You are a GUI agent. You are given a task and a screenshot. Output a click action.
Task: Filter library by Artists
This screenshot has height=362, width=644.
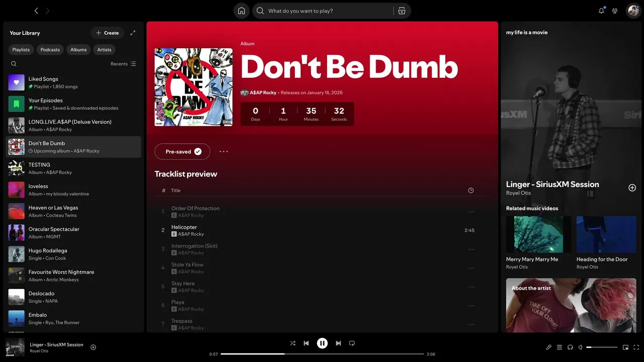pos(104,49)
